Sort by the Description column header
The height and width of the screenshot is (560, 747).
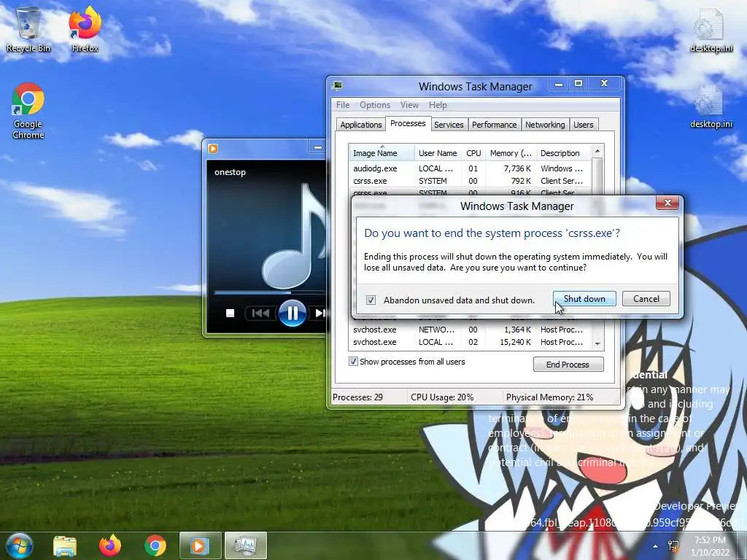563,153
